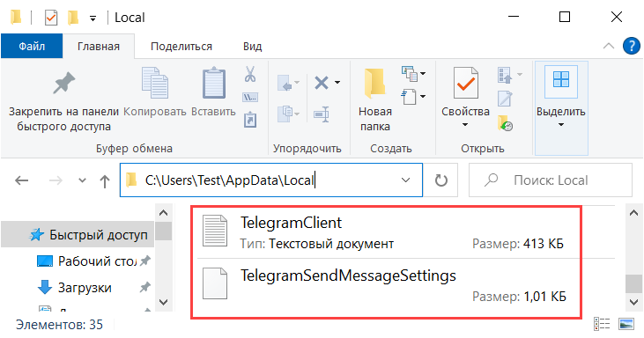The image size is (644, 338).
Task: Click the Свойства checkmark icon
Action: tap(466, 83)
